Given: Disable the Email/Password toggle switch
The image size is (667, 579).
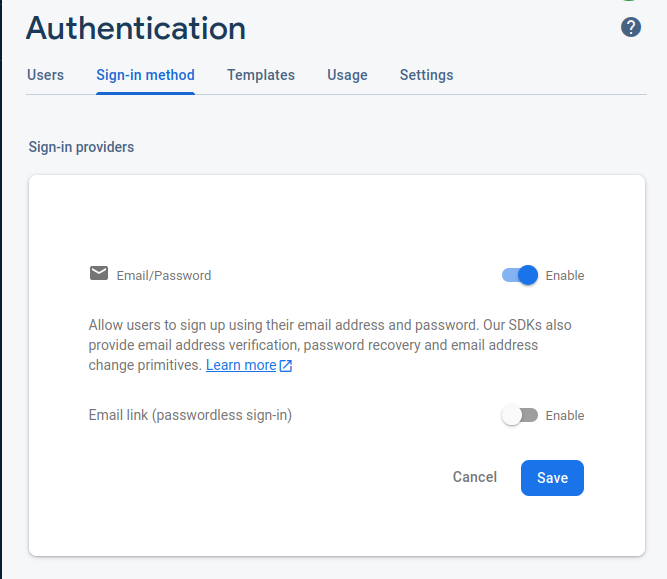Looking at the screenshot, I should pyautogui.click(x=520, y=275).
